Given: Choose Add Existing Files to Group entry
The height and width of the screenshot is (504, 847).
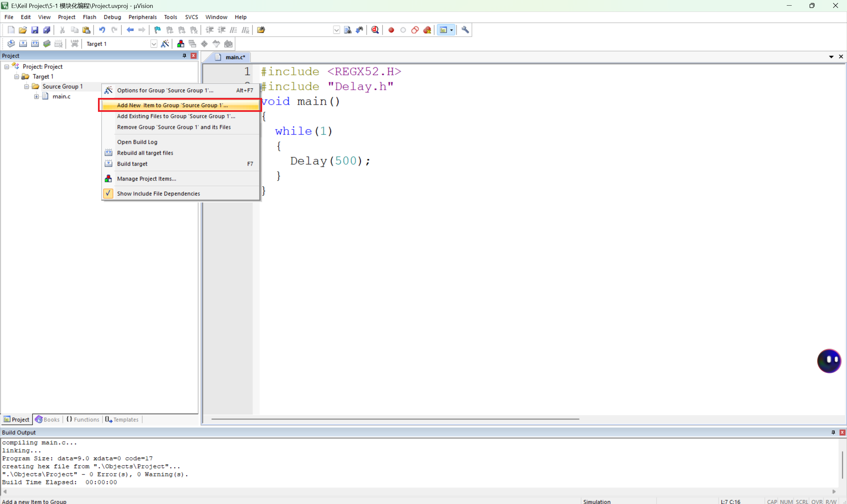Looking at the screenshot, I should point(176,116).
